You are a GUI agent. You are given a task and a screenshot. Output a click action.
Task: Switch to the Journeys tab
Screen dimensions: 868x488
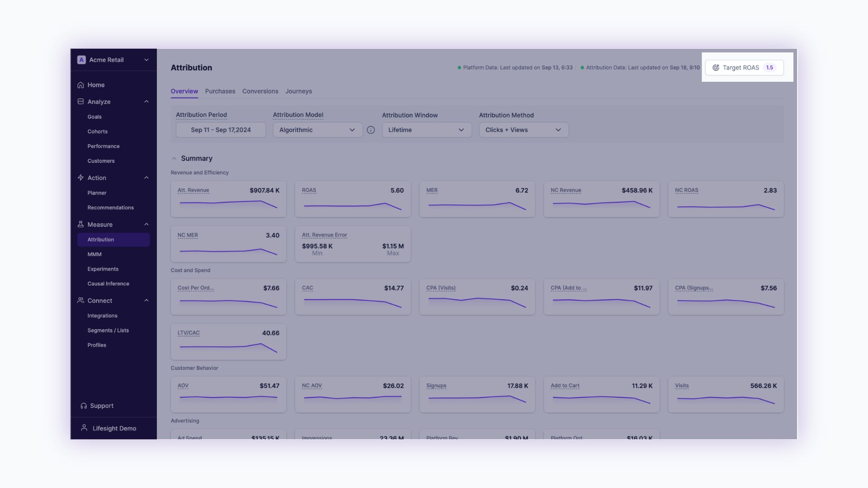(298, 91)
